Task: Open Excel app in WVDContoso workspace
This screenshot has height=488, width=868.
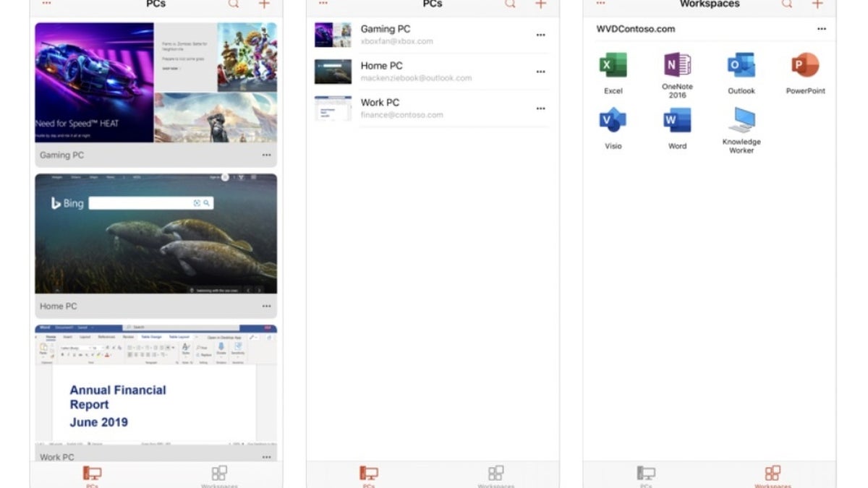Action: (x=613, y=65)
